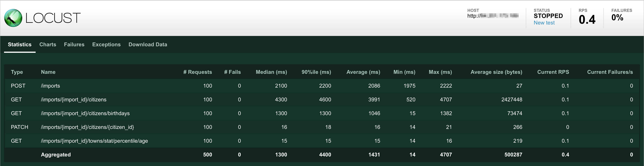Click the Locust logo icon
The width and height of the screenshot is (644, 166).
pyautogui.click(x=13, y=18)
